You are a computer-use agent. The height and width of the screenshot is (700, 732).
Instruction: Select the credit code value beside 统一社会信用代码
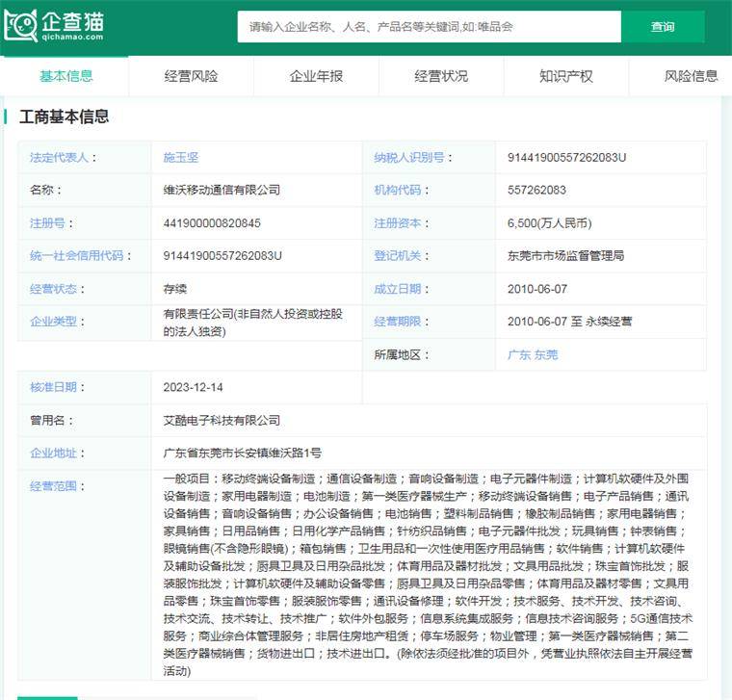[222, 256]
